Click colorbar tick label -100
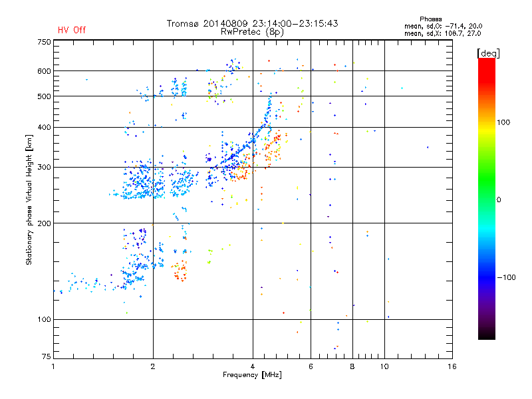The height and width of the screenshot is (399, 532). tap(506, 277)
